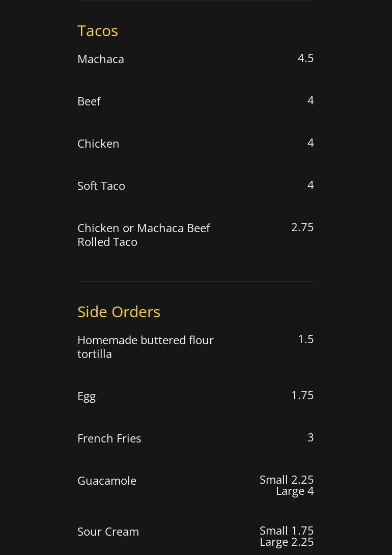
Task: Select the Soft Taco item
Action: pos(101,186)
